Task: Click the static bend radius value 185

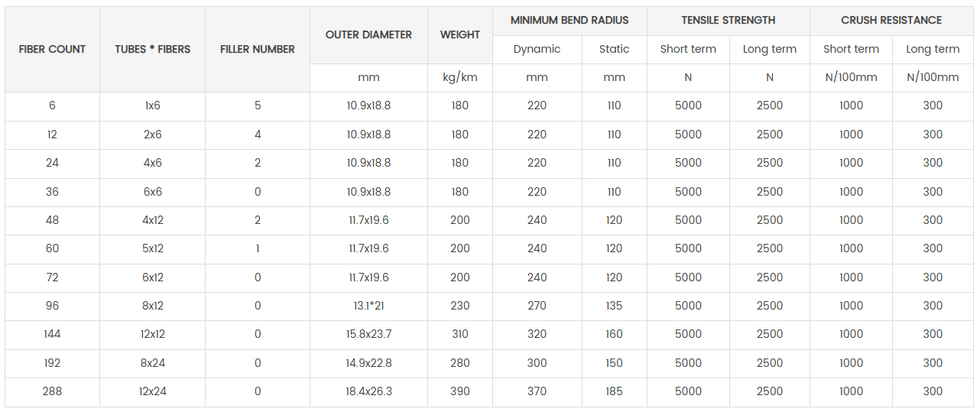Action: click(614, 392)
